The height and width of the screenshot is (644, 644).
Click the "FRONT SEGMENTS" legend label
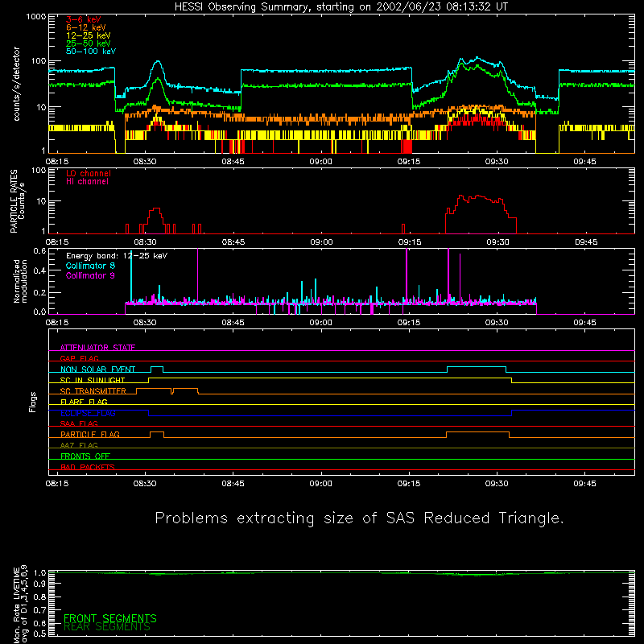pos(110,618)
